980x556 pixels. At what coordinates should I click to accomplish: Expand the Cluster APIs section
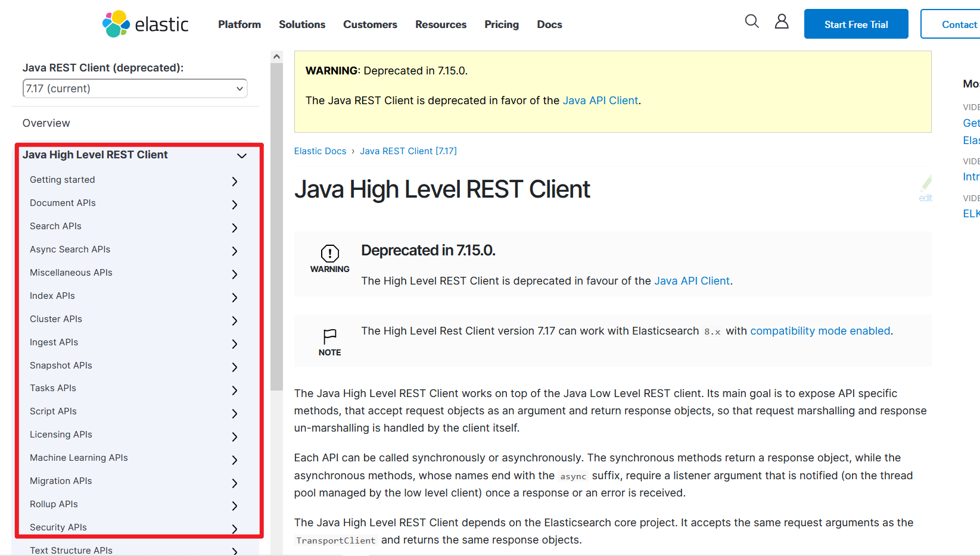pyautogui.click(x=235, y=321)
